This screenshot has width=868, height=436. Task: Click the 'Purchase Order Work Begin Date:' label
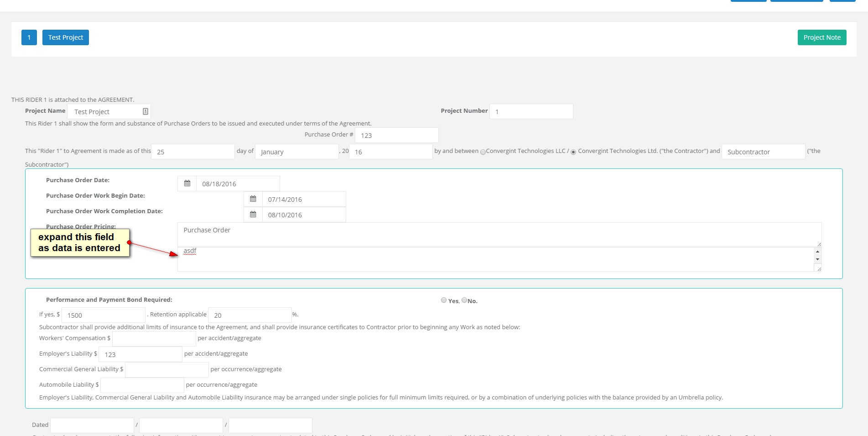point(95,196)
